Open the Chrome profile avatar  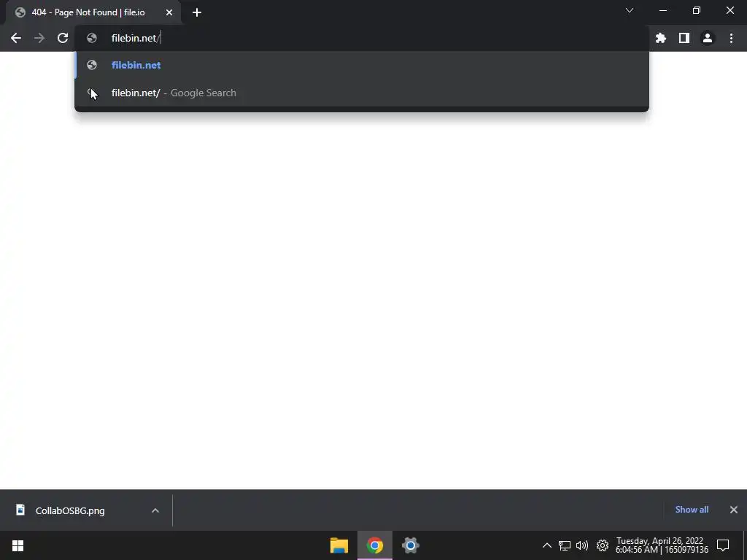[x=707, y=38]
